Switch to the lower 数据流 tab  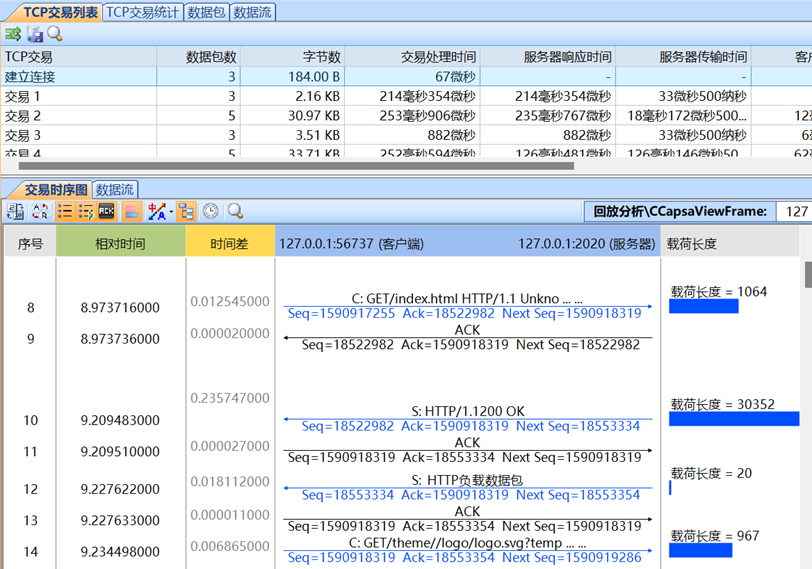tap(115, 189)
